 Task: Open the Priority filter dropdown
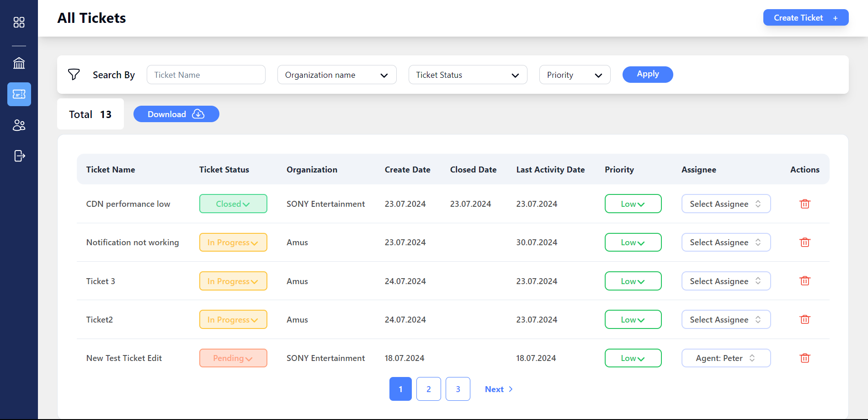pos(575,75)
